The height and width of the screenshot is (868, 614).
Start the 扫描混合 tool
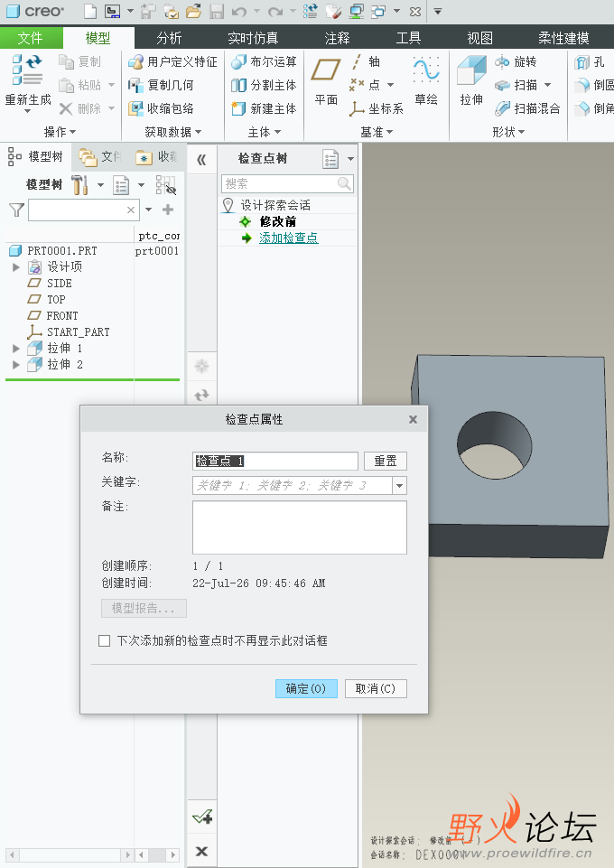527,108
